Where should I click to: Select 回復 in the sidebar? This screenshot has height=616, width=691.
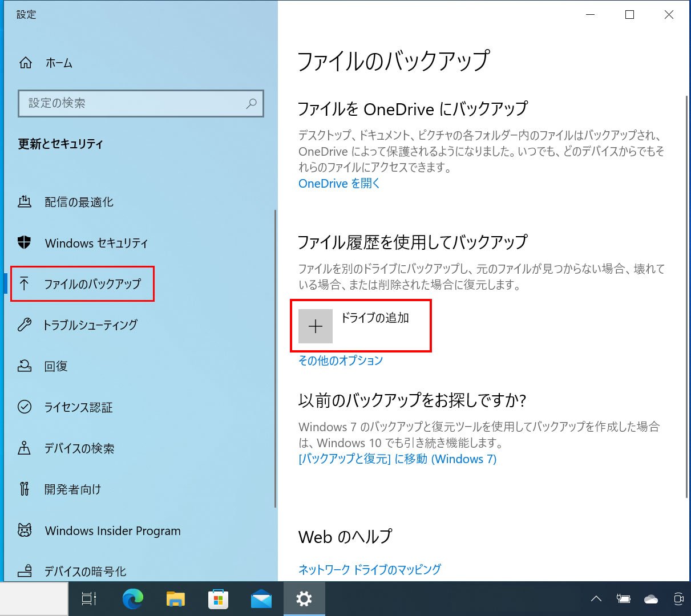[56, 366]
